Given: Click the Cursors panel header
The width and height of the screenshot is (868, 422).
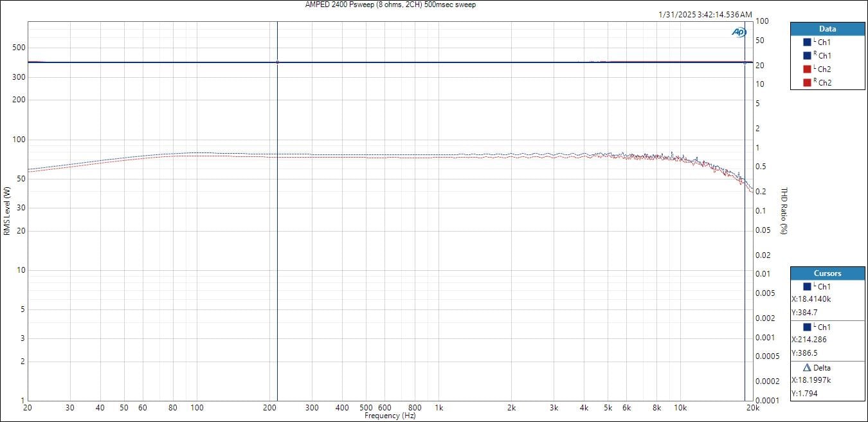Looking at the screenshot, I should (827, 273).
